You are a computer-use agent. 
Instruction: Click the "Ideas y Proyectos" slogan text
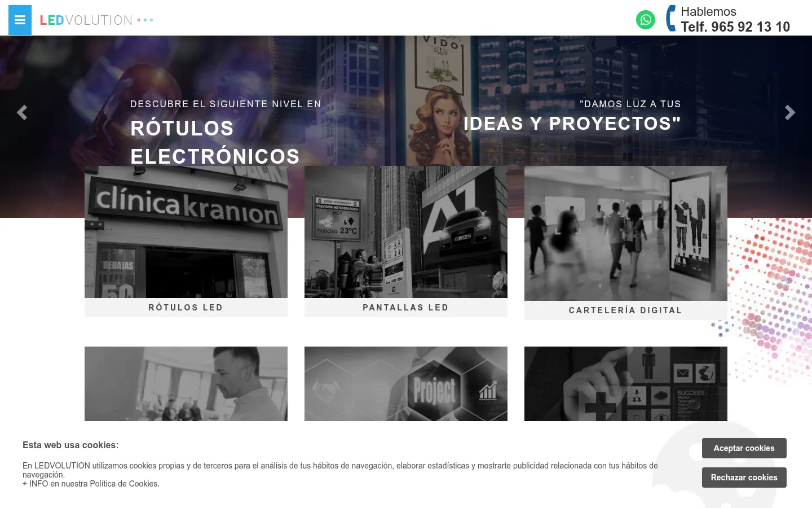pyautogui.click(x=572, y=123)
